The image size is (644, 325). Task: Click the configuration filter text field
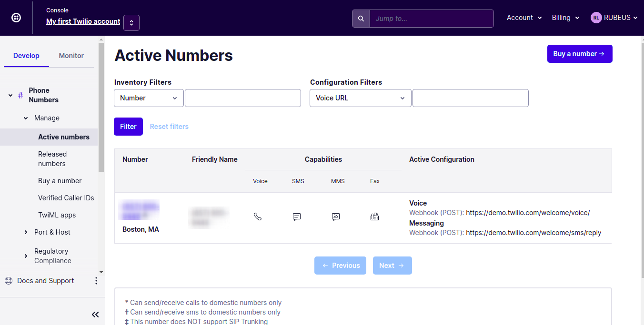point(471,98)
